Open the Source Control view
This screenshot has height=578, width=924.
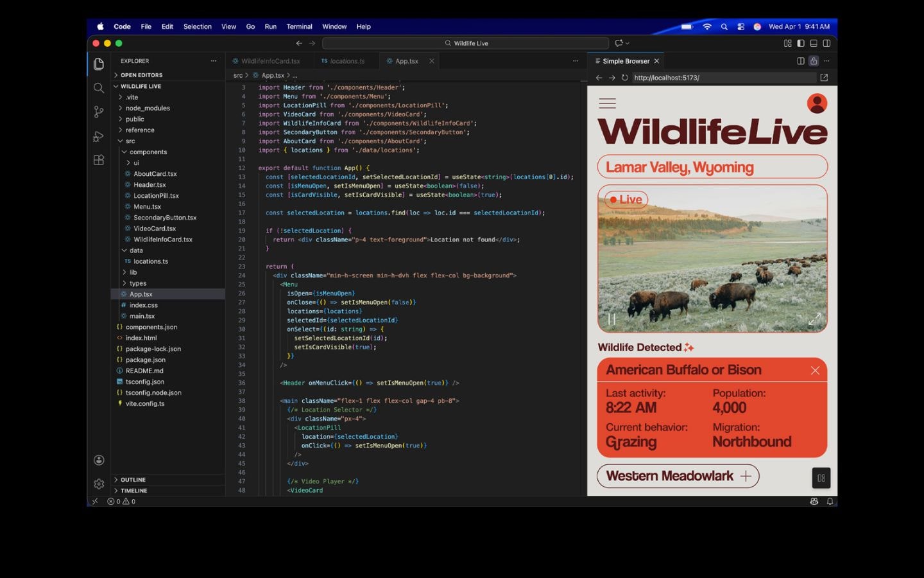coord(99,111)
